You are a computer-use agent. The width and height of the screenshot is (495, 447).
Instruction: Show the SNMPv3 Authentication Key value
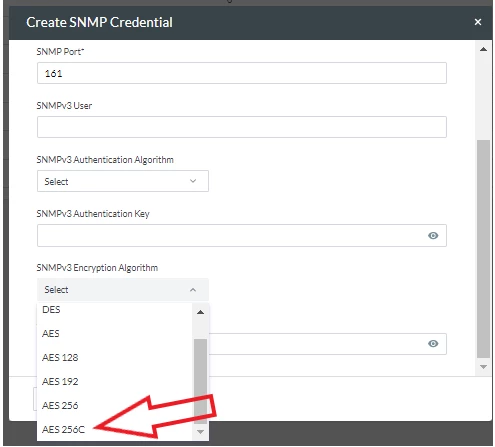pos(433,236)
